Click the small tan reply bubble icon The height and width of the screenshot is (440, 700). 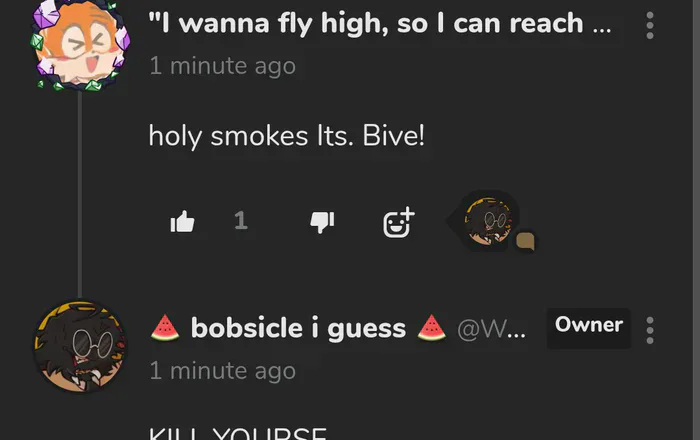[x=526, y=241]
